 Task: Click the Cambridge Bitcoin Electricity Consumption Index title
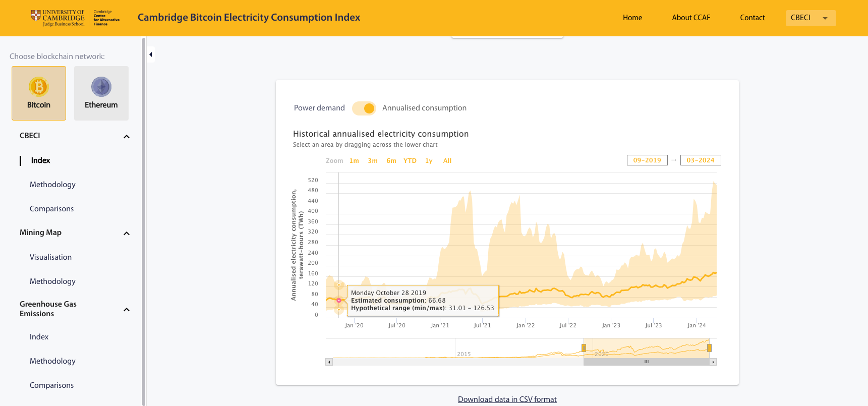tap(249, 18)
